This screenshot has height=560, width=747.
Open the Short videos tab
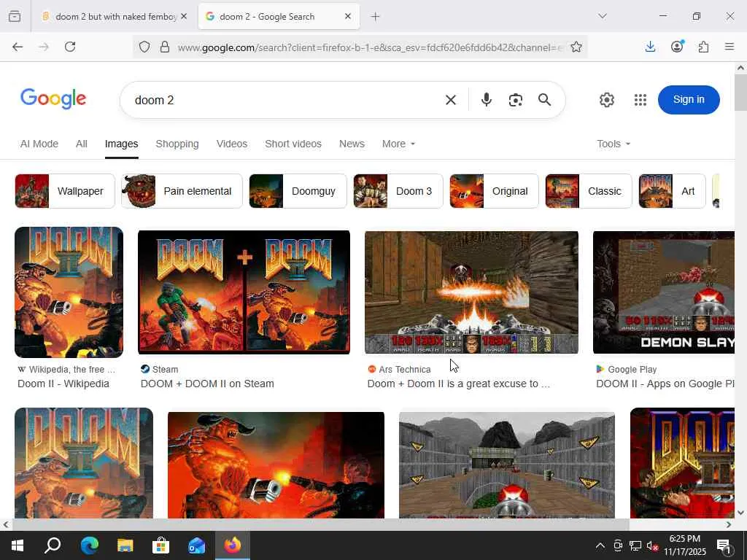(x=293, y=144)
